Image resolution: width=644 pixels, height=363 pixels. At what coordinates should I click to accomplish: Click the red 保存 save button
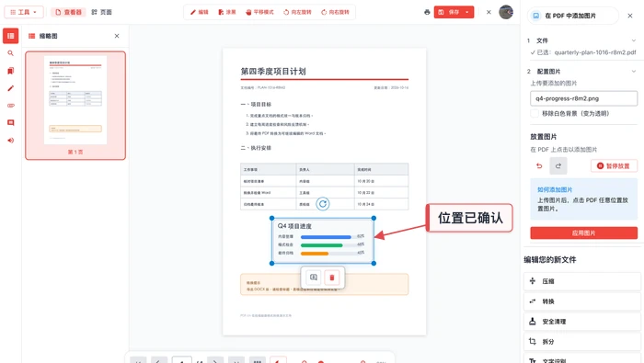click(449, 12)
